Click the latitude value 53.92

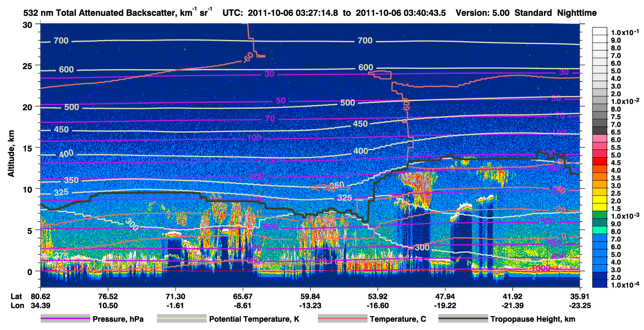377,296
